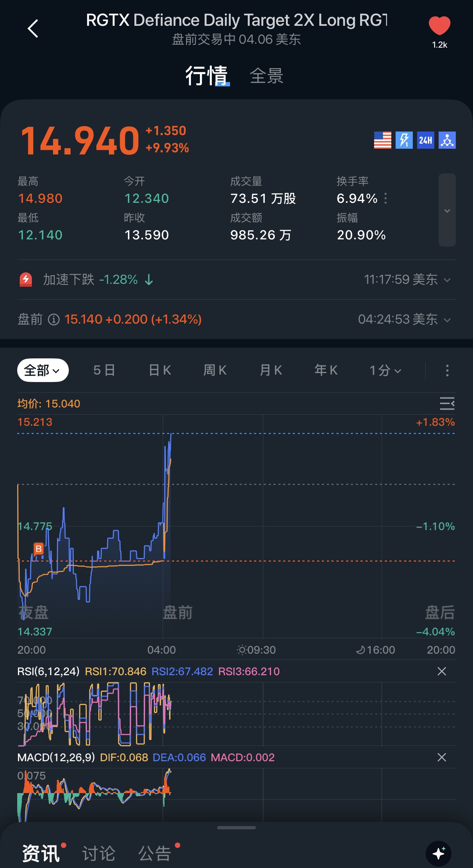Switch to the 全景 tab
The height and width of the screenshot is (868, 473).
tap(266, 76)
